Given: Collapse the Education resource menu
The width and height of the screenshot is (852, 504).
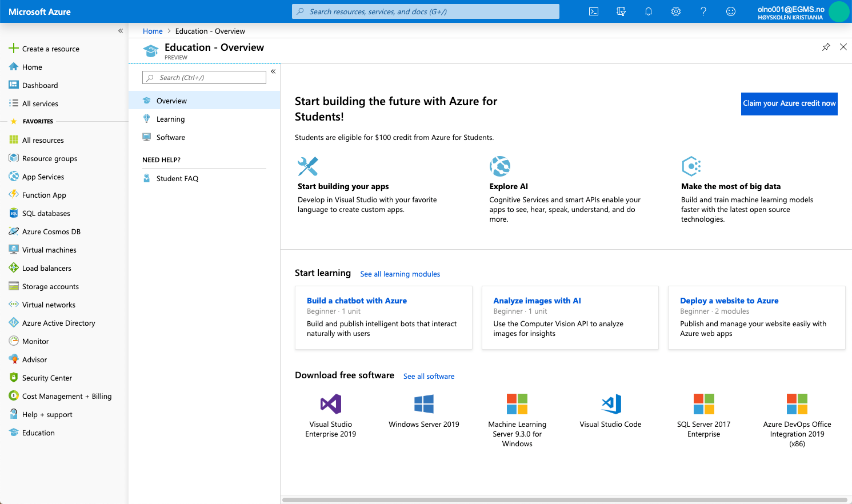Looking at the screenshot, I should [273, 71].
